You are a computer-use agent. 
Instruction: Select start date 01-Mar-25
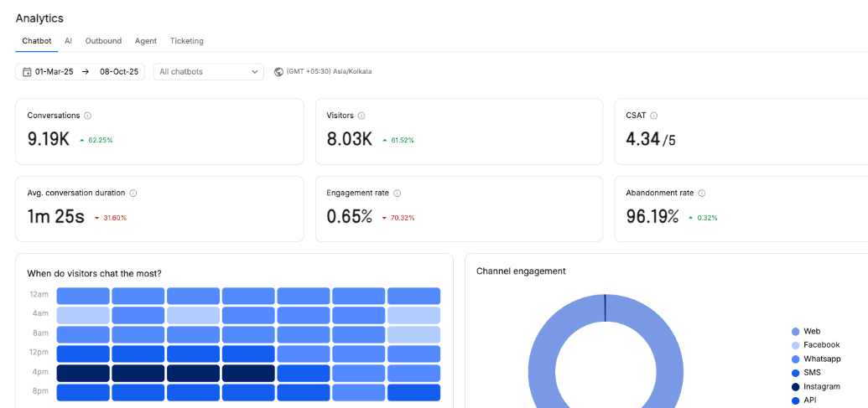55,72
